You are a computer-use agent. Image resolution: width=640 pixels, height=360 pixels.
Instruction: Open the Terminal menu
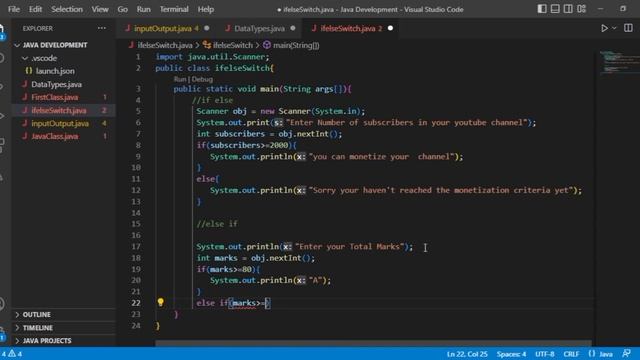coord(174,9)
